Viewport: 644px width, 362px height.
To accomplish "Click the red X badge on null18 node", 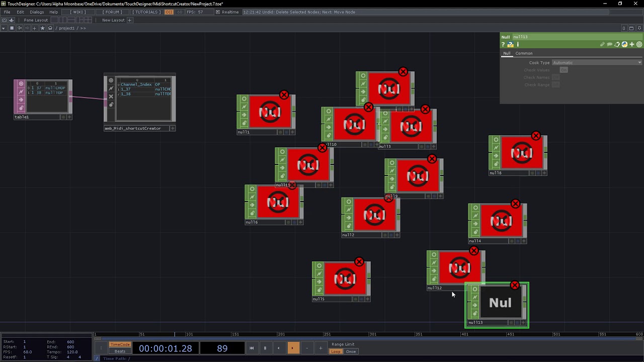I will 536,136.
